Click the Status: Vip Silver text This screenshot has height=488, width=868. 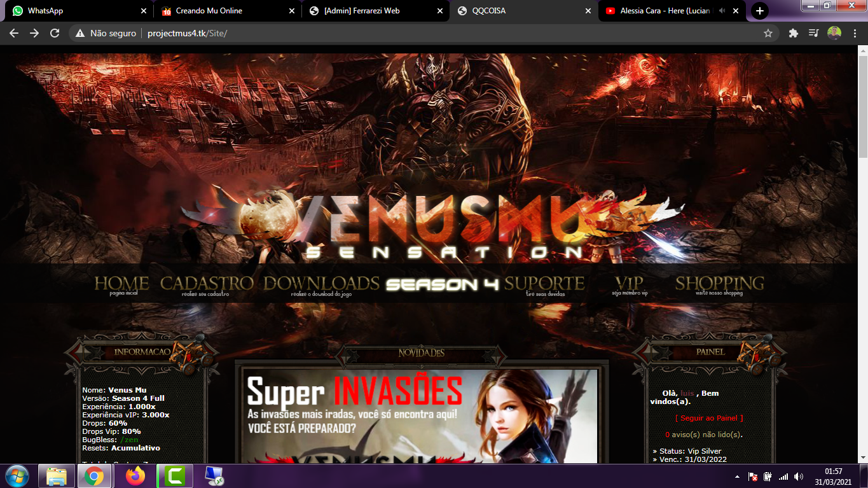click(x=690, y=451)
